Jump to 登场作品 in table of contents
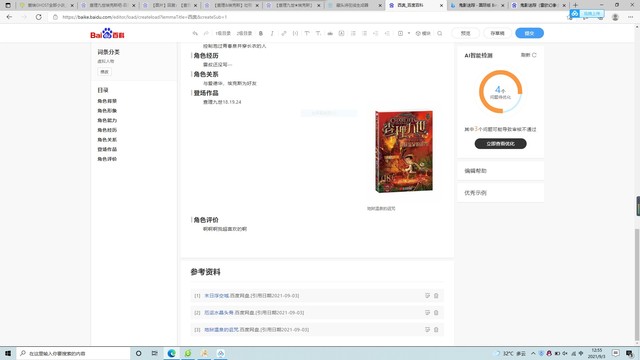640x360 pixels. pos(107,149)
